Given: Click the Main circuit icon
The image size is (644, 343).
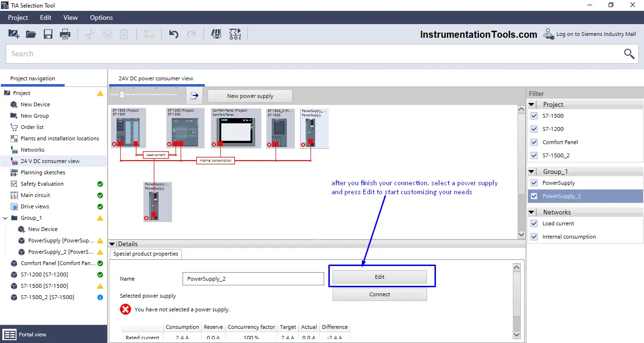Looking at the screenshot, I should tap(14, 195).
